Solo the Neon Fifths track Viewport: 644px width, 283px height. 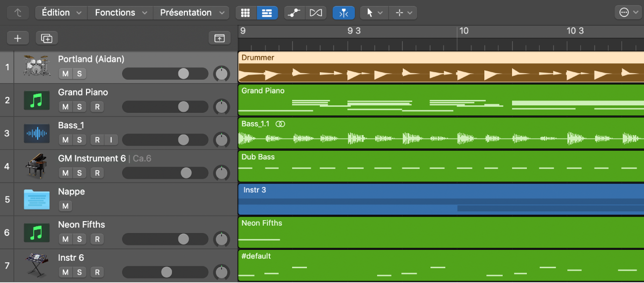click(x=79, y=239)
